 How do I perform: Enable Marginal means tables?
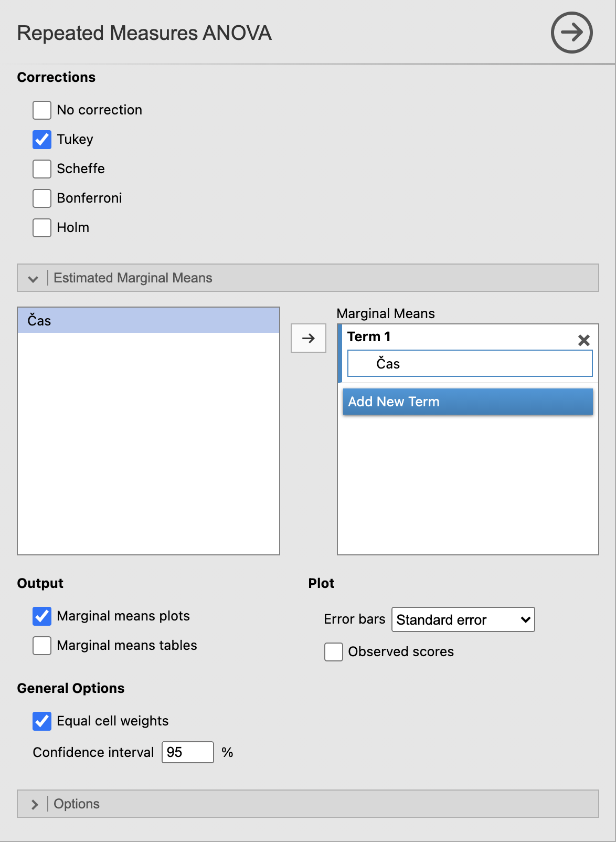[x=42, y=646]
